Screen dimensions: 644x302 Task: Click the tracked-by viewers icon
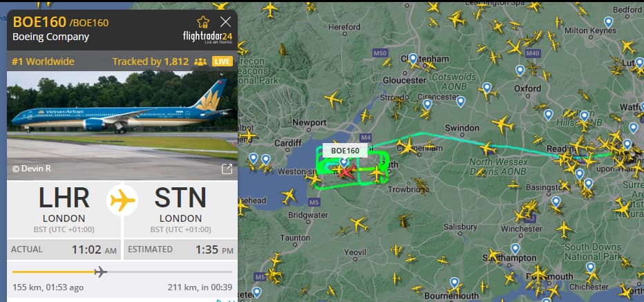(200, 62)
